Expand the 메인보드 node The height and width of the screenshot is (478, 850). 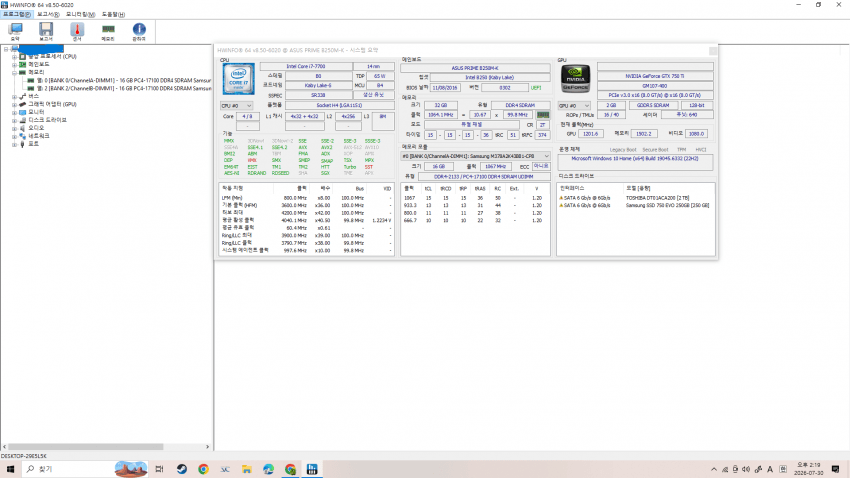point(15,64)
